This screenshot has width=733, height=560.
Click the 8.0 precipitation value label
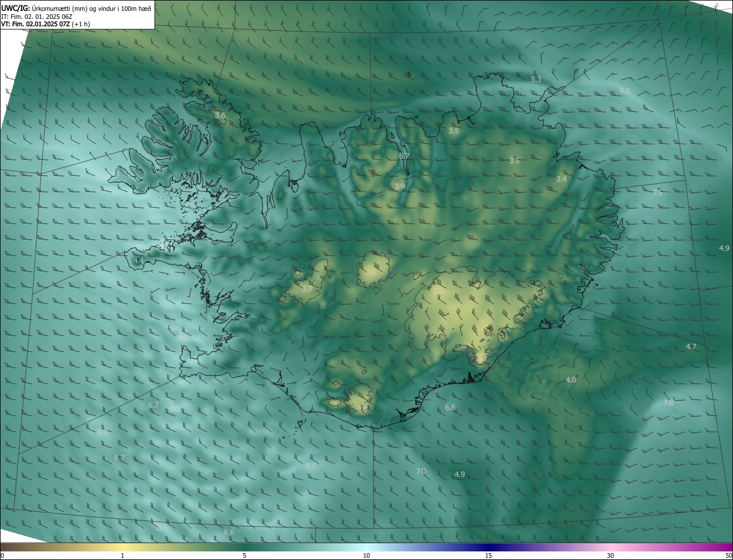click(x=625, y=91)
